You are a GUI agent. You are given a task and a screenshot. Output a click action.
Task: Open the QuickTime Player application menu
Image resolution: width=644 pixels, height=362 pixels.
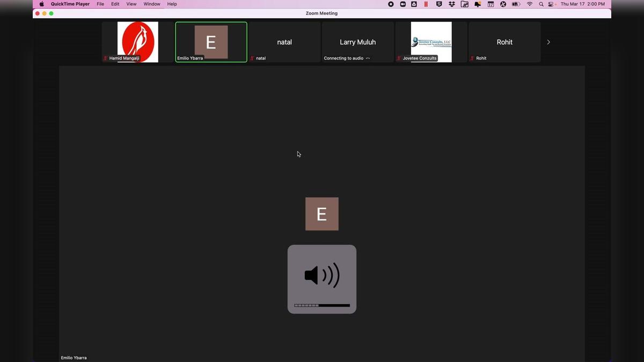70,4
